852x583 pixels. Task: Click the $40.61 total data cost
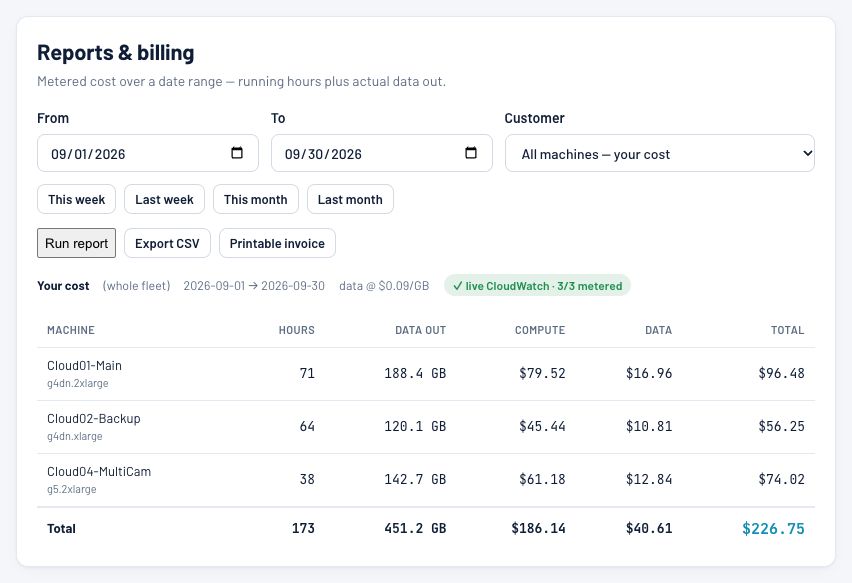click(649, 528)
